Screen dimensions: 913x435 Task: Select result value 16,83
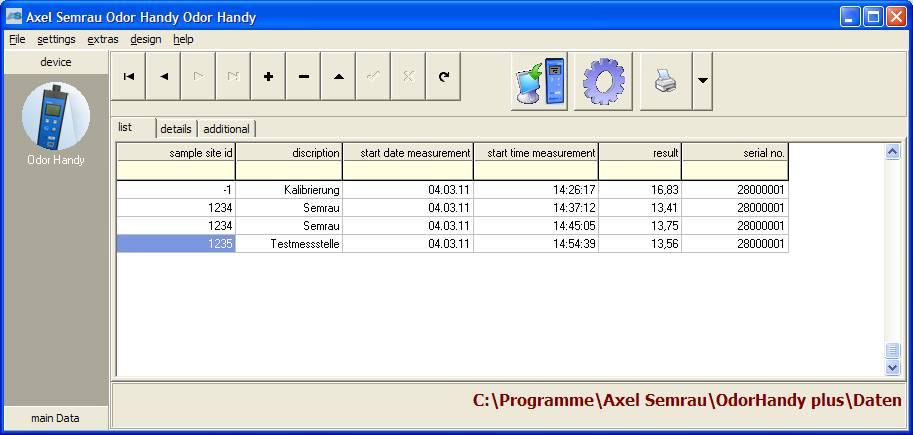coord(640,190)
